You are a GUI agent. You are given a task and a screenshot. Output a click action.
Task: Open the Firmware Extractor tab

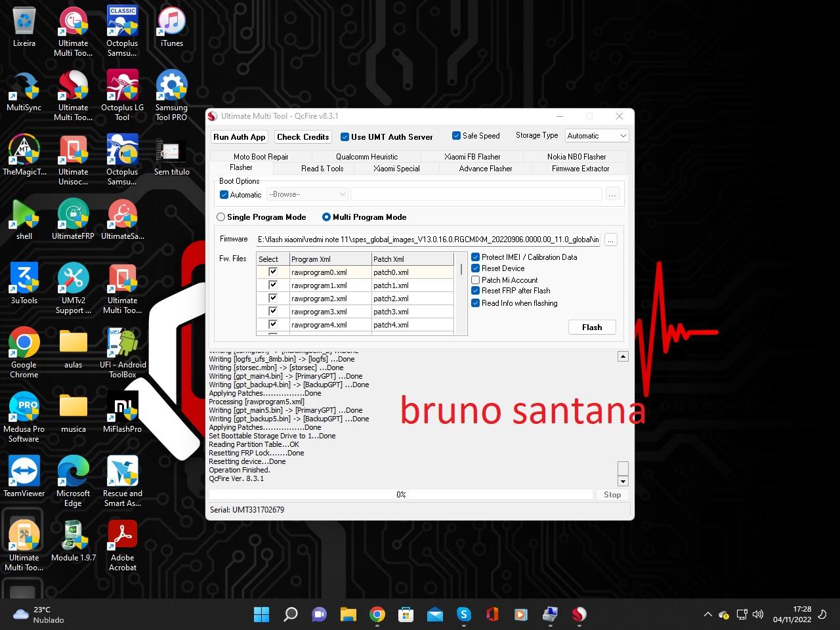(x=580, y=169)
